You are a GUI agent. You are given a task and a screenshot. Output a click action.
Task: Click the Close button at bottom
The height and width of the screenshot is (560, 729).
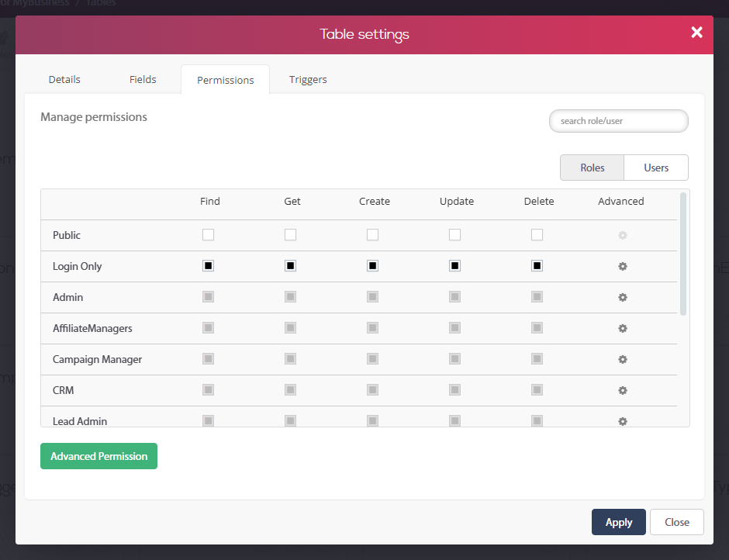(677, 522)
